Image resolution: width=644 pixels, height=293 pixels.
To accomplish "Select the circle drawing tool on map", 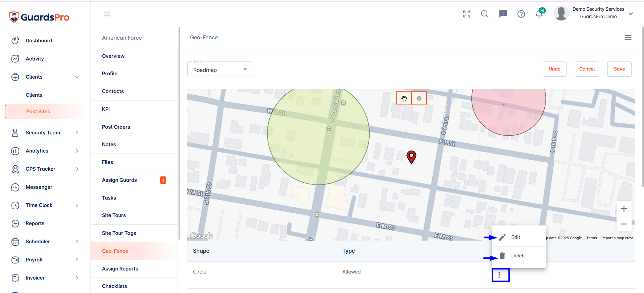I will [x=419, y=98].
